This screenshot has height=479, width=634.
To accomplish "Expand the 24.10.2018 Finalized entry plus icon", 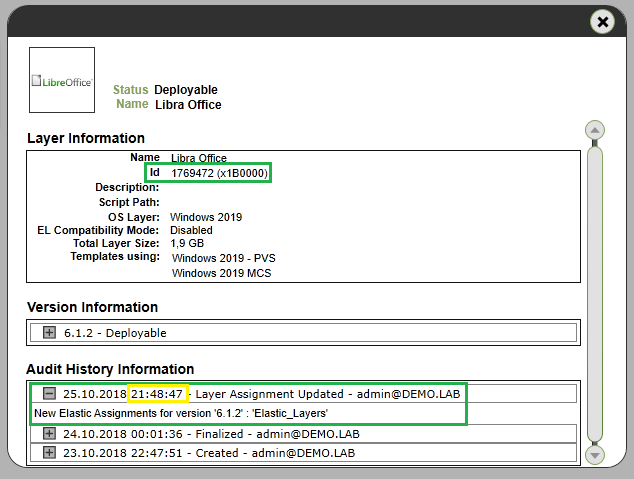I will 49,434.
